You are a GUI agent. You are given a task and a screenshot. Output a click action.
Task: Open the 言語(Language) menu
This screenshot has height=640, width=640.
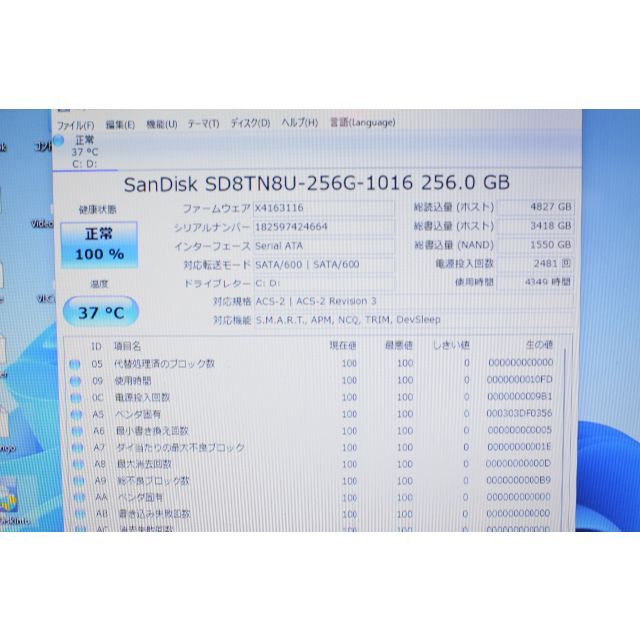pyautogui.click(x=362, y=122)
